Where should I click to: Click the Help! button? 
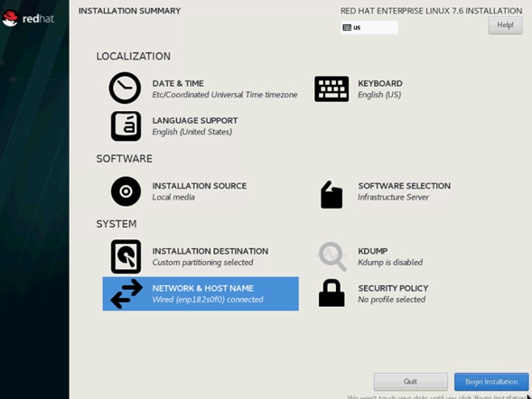click(x=505, y=25)
